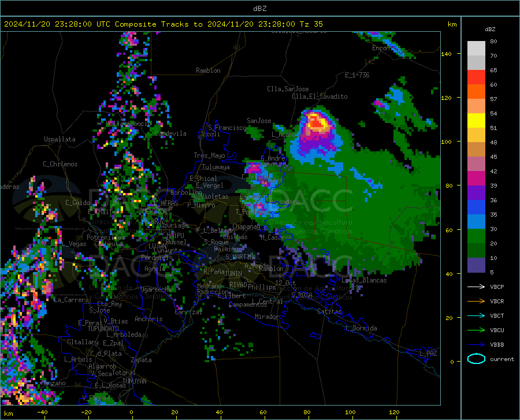Image resolution: width=520 pixels, height=420 pixels.
Task: Click the '65' value on dBZ scale
Action: (x=493, y=70)
